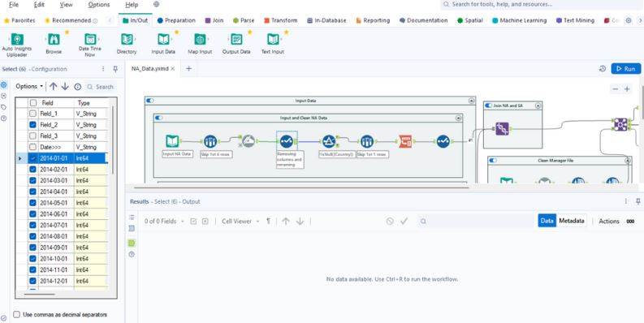Pin the Configuration panel
Viewport: 644px width, 323px height.
tap(116, 69)
